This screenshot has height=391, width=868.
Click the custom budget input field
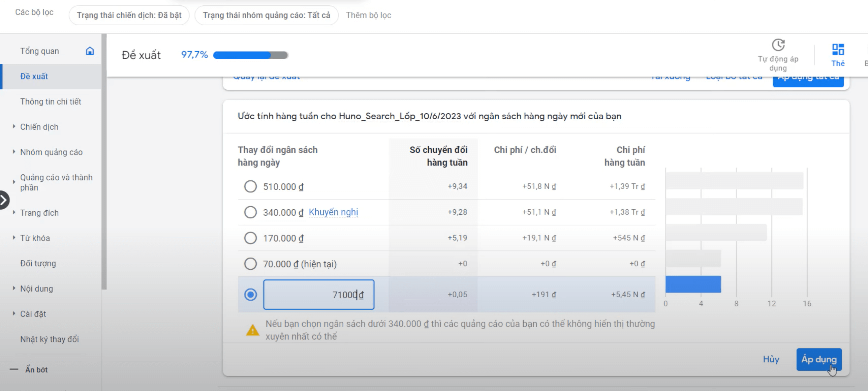coord(318,295)
